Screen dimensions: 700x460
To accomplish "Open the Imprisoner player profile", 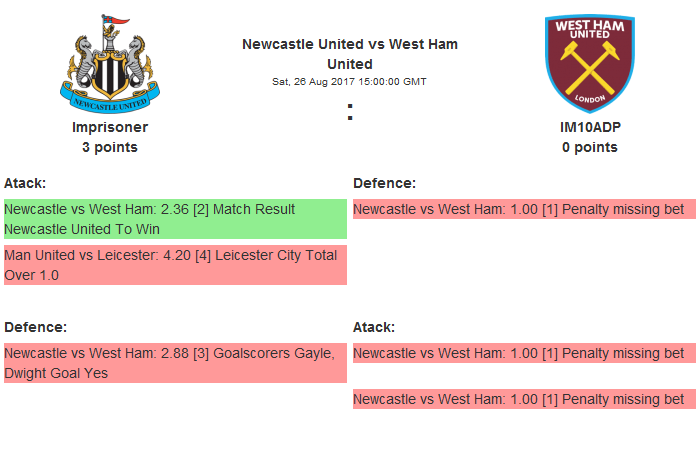I will [x=110, y=127].
